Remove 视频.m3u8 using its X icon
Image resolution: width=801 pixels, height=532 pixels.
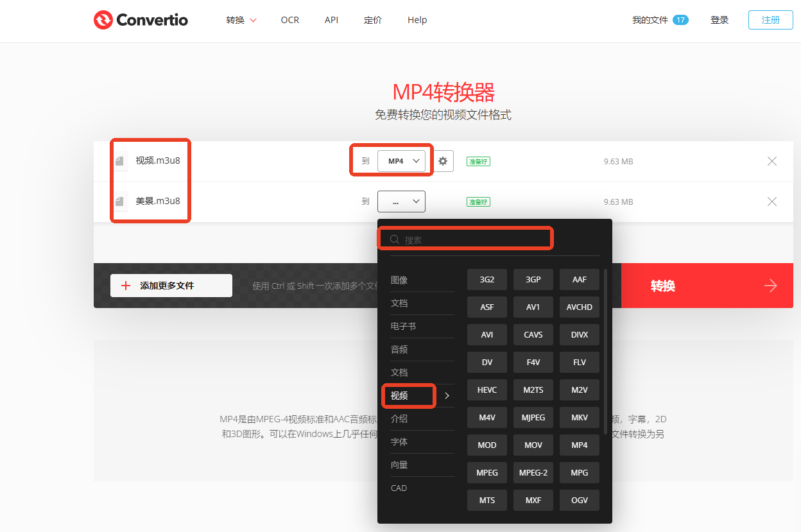click(772, 161)
